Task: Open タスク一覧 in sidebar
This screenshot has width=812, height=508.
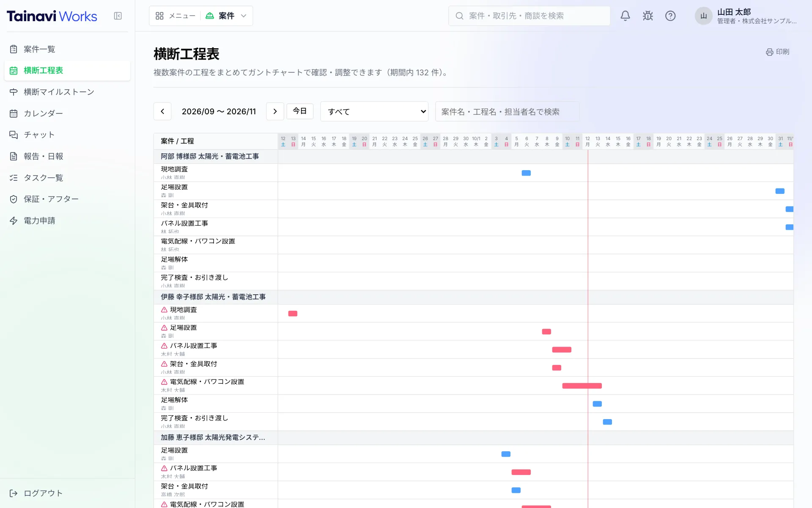Action: [67, 178]
